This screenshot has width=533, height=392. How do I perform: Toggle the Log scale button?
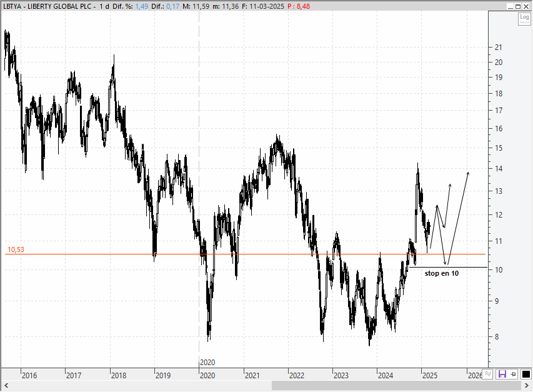(524, 19)
